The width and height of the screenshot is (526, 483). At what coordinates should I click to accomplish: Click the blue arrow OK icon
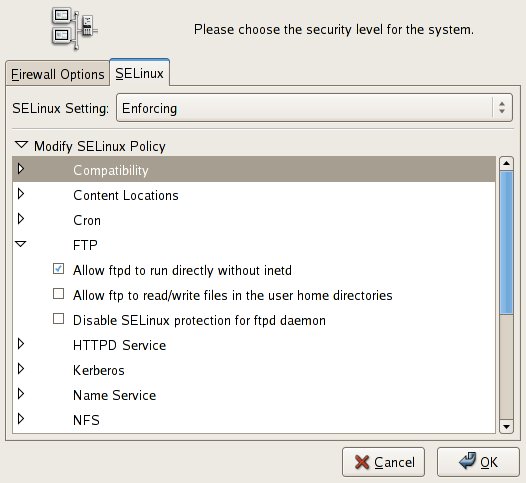tap(467, 461)
